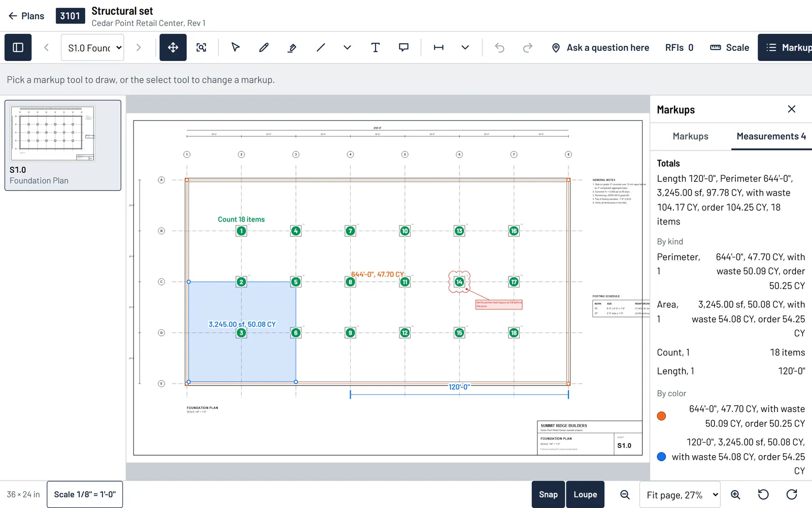Go to previous sheet arrow
The image size is (812, 508).
pos(46,47)
